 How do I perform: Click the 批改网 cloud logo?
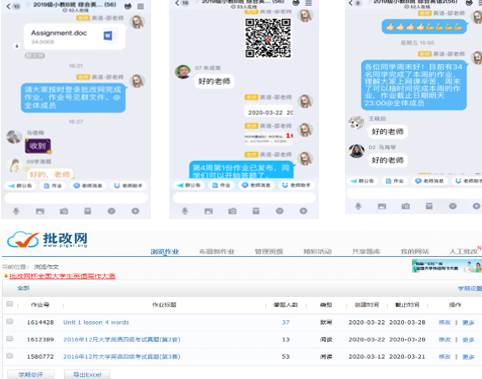23,240
